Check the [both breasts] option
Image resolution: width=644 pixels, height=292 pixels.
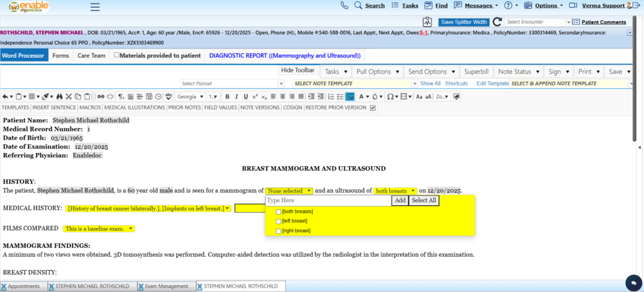coord(279,211)
